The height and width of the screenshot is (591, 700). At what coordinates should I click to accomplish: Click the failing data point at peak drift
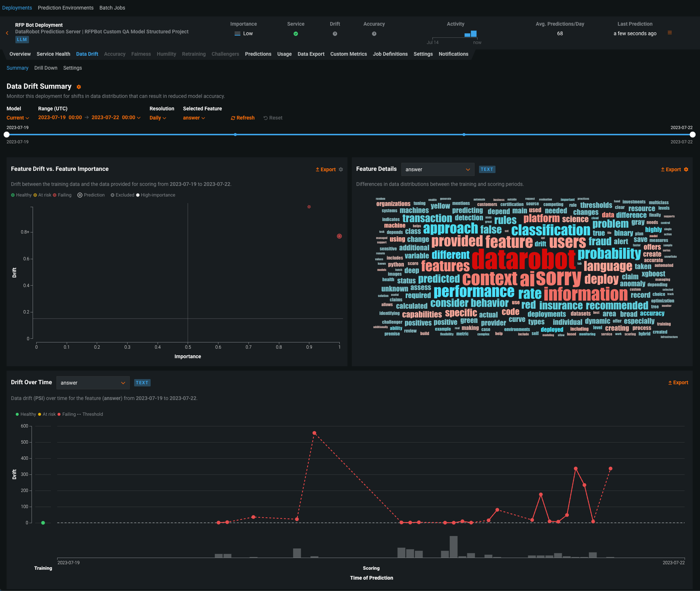tap(314, 433)
